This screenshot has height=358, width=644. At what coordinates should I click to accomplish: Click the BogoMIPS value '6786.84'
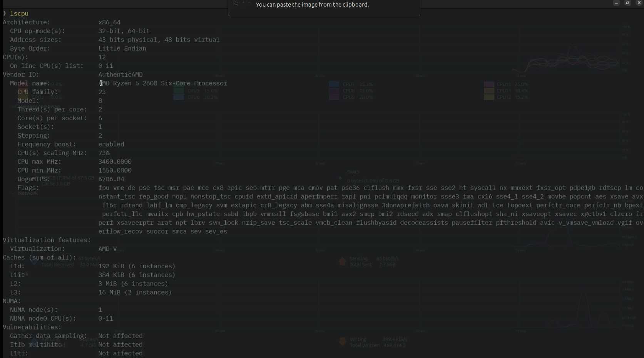[111, 179]
